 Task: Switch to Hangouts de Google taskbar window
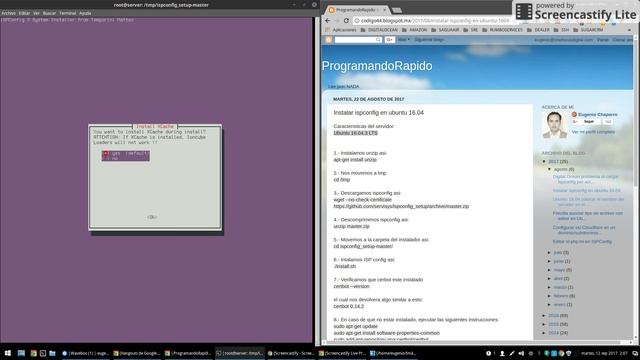click(x=137, y=353)
